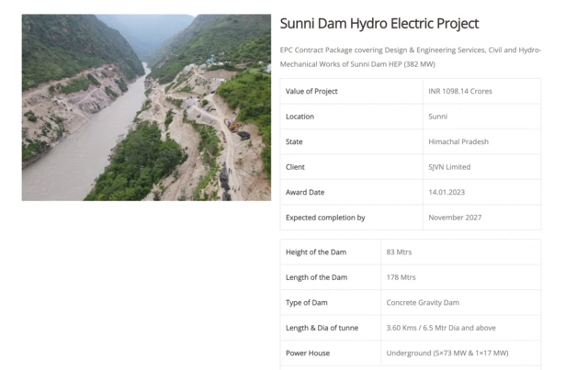Click the EPC Contract Package description text
The image size is (588, 370).
(410, 56)
